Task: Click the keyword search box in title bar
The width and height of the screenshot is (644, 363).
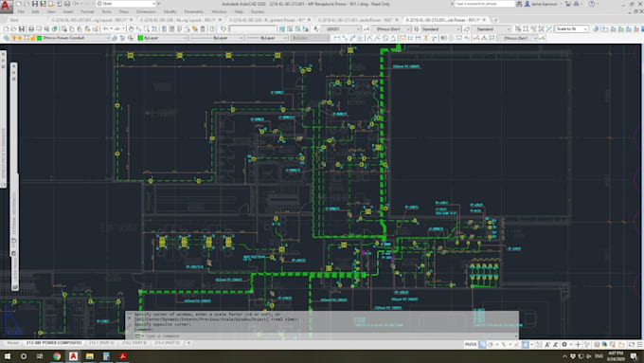Action: pos(485,4)
